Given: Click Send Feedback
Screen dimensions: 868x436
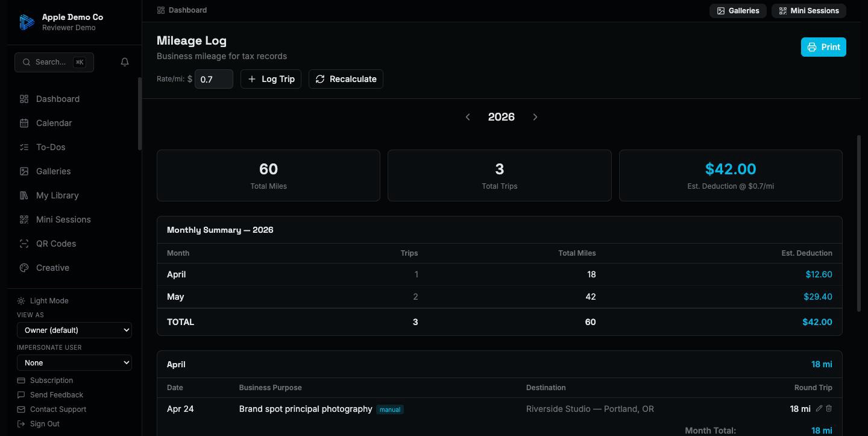Looking at the screenshot, I should point(50,395).
